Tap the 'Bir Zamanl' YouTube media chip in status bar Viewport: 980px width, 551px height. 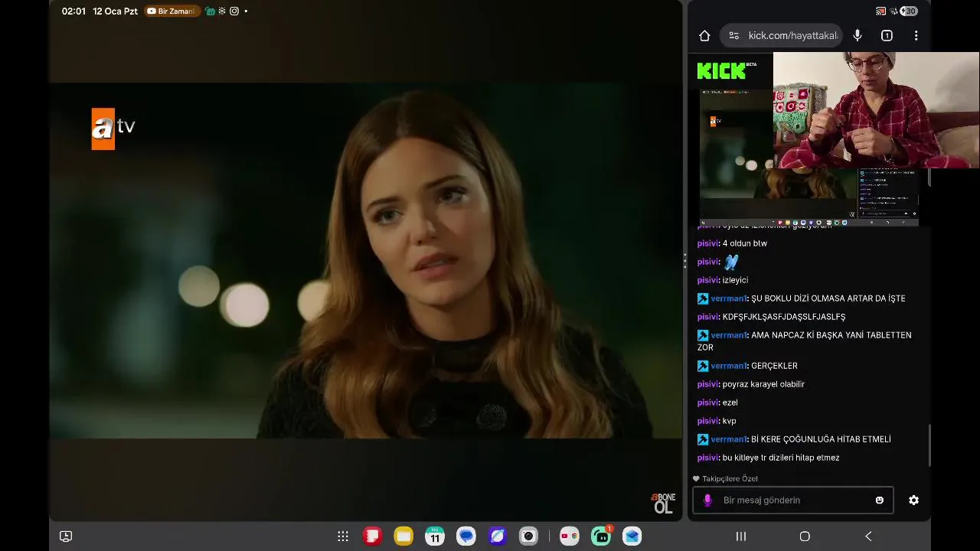(x=171, y=11)
